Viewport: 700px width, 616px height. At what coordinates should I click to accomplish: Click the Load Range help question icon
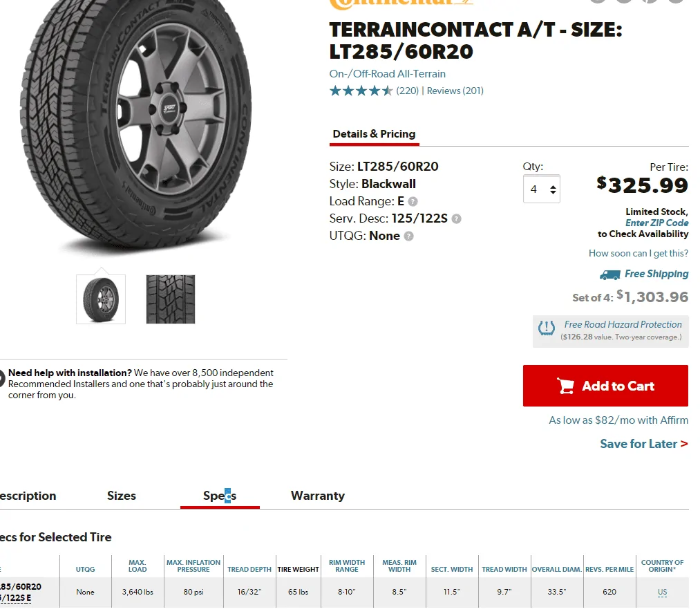[x=413, y=201]
